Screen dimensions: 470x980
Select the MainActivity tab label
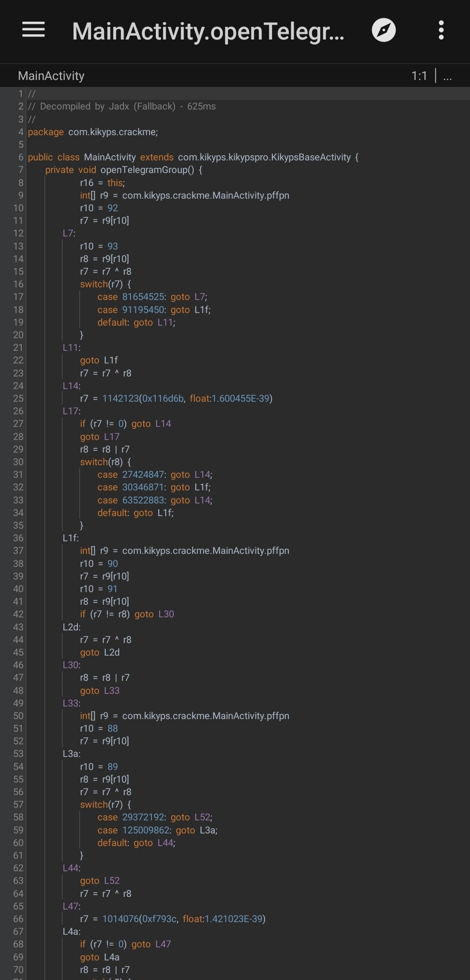[51, 76]
